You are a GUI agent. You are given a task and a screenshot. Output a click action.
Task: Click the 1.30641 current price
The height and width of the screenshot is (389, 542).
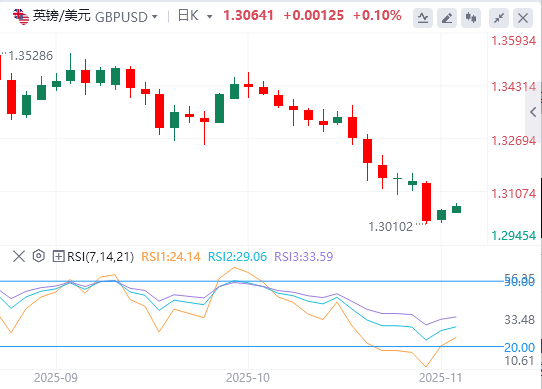[x=248, y=16]
